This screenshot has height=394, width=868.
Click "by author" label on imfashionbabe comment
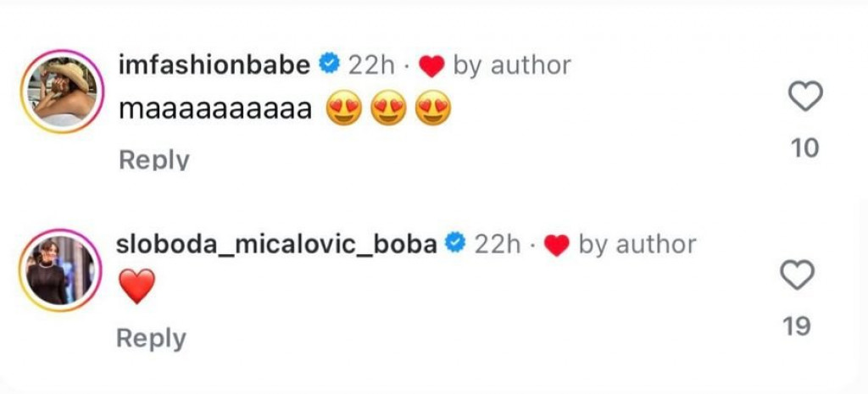click(x=512, y=64)
